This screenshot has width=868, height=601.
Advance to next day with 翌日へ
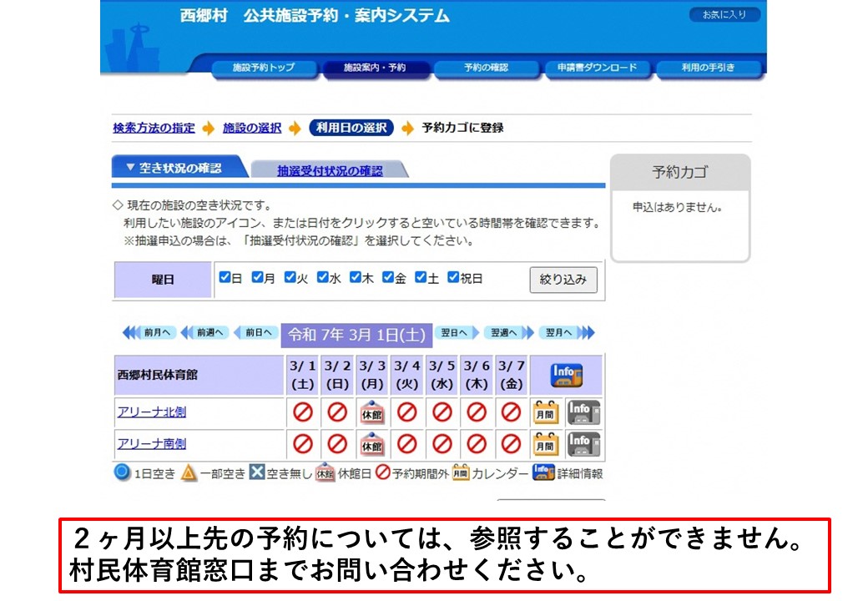point(457,332)
